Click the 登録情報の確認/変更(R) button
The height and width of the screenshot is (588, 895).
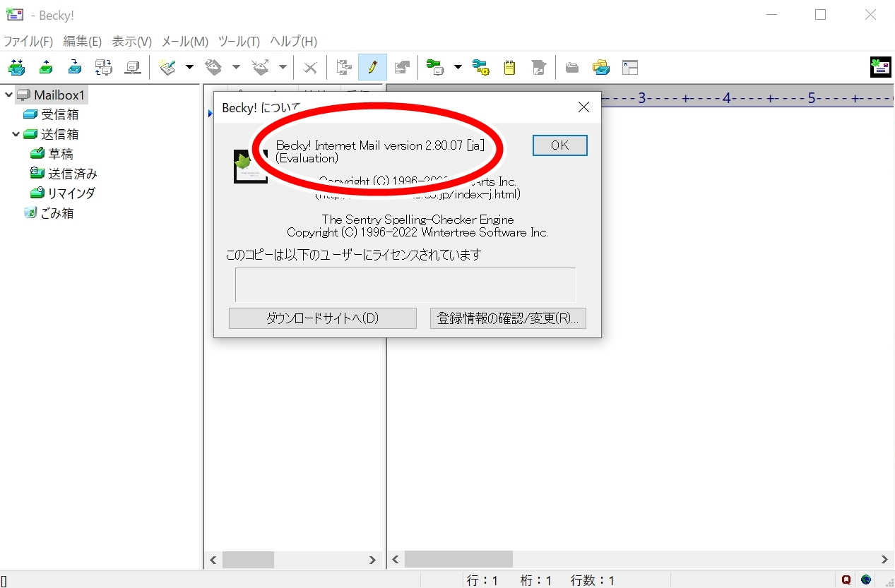coord(507,318)
